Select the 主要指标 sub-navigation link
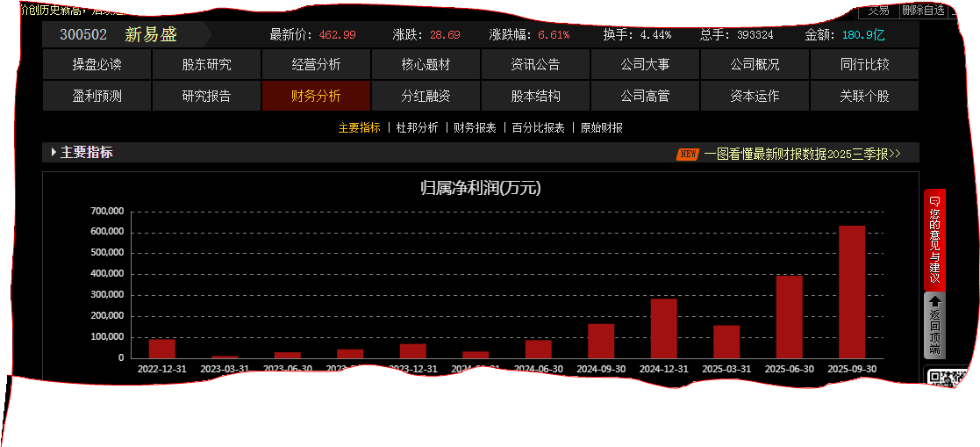The height and width of the screenshot is (447, 980). click(360, 127)
